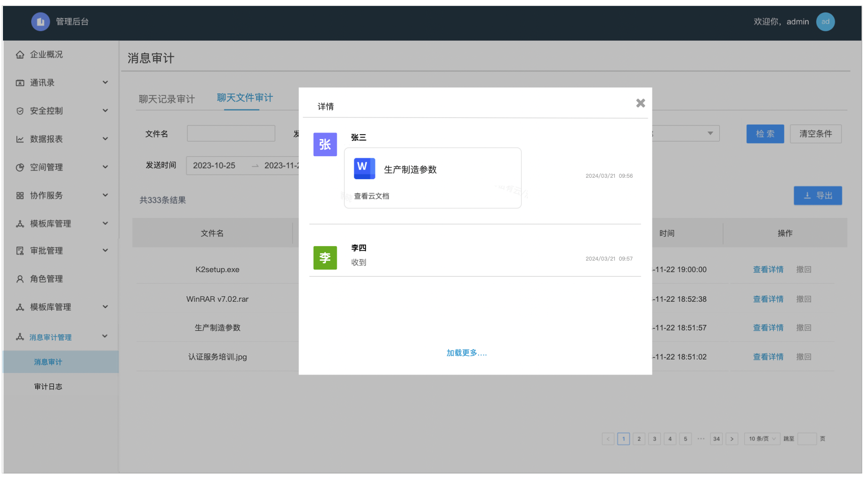Click the 跳至 page number input

[807, 439]
